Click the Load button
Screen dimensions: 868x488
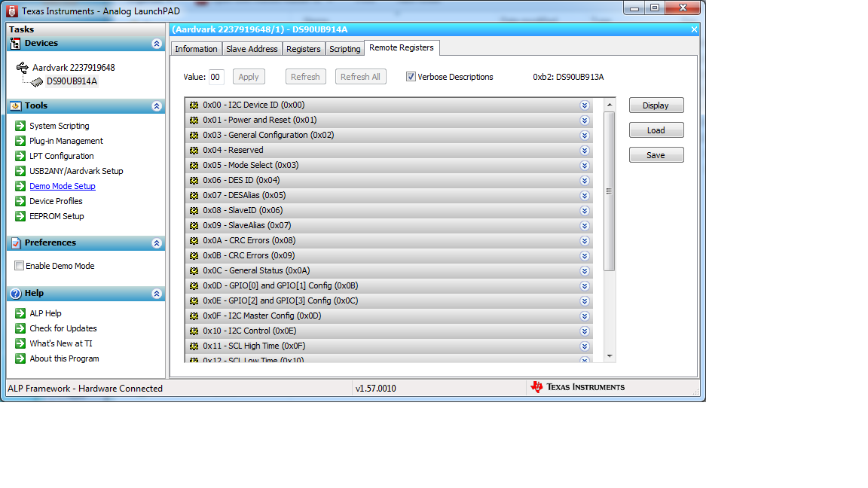tap(656, 130)
